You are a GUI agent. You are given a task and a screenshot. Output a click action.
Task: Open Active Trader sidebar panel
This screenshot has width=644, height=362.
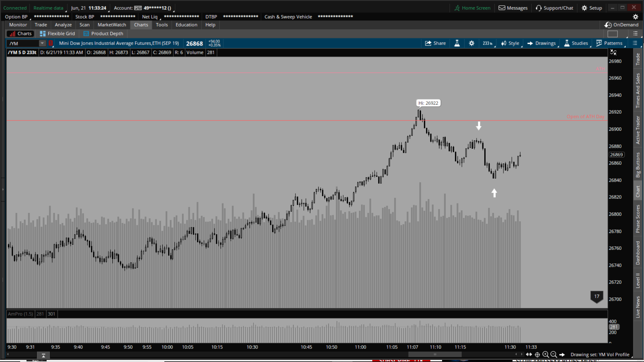coord(638,130)
